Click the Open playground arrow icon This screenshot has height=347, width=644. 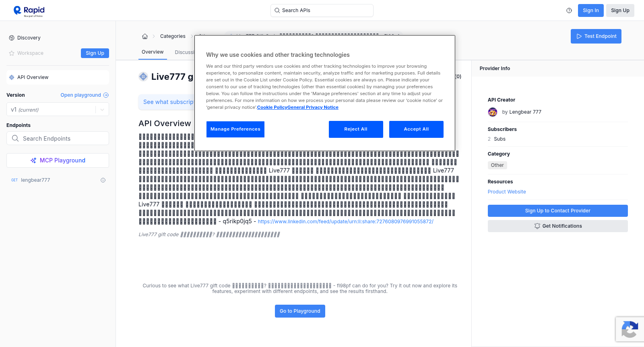[x=106, y=95]
